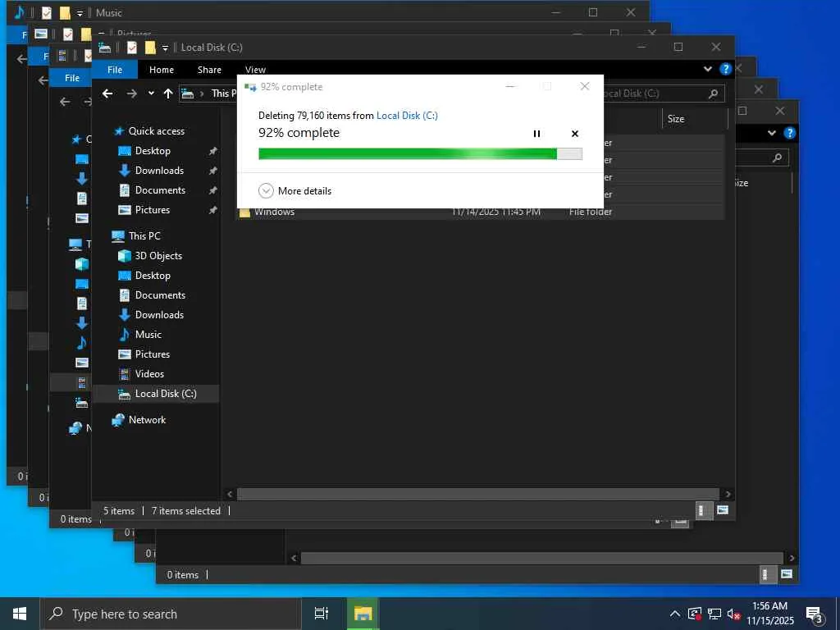The width and height of the screenshot is (840, 630).
Task: Unpin Desktop using its pin icon
Action: (212, 151)
